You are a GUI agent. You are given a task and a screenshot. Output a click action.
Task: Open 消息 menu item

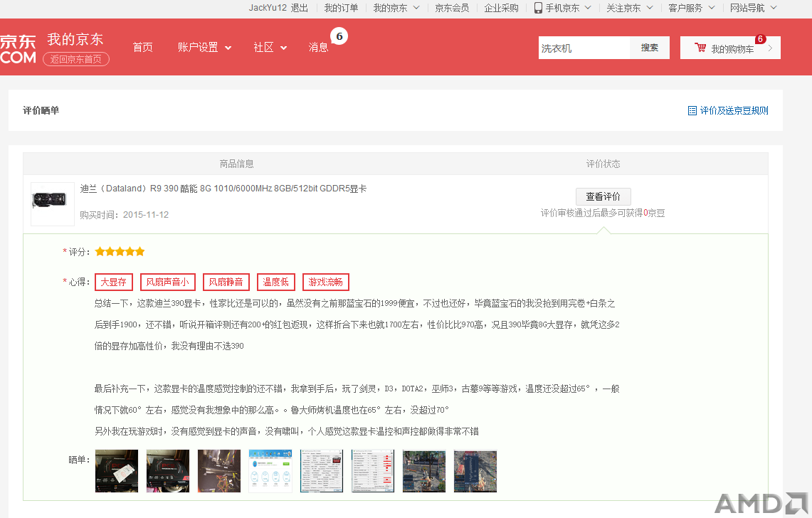click(318, 48)
